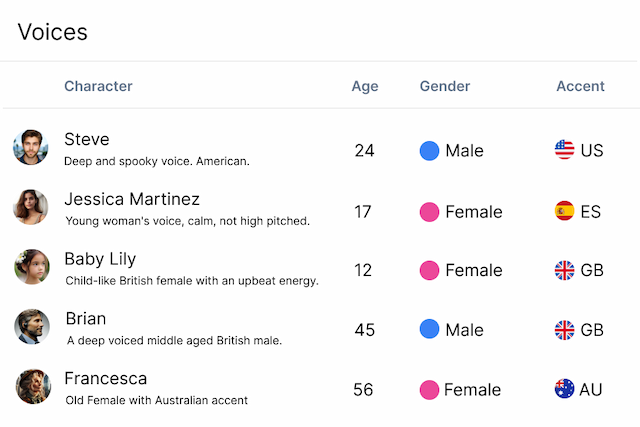Sort by the Character column header
The width and height of the screenshot is (640, 427).
(98, 86)
